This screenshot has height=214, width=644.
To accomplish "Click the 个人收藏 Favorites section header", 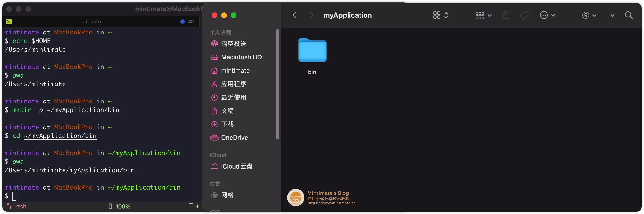I will [x=220, y=33].
